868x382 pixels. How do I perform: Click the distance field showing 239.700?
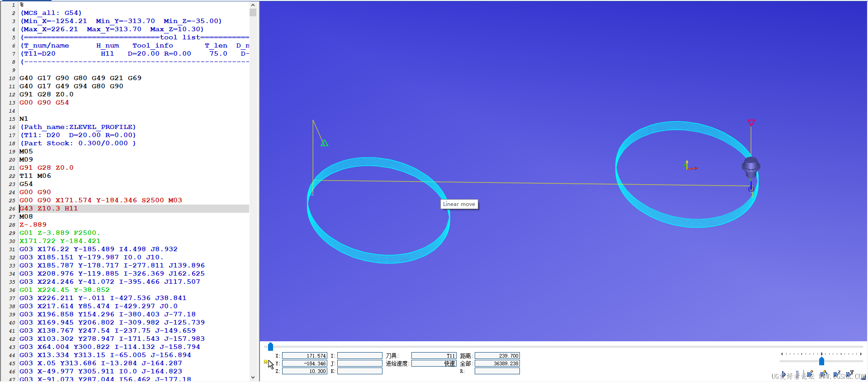tap(497, 356)
